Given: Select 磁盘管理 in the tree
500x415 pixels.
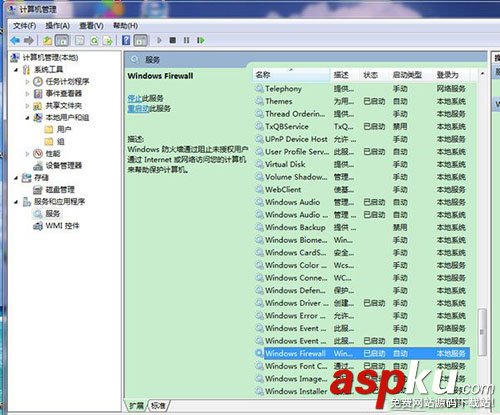Looking at the screenshot, I should coord(60,190).
